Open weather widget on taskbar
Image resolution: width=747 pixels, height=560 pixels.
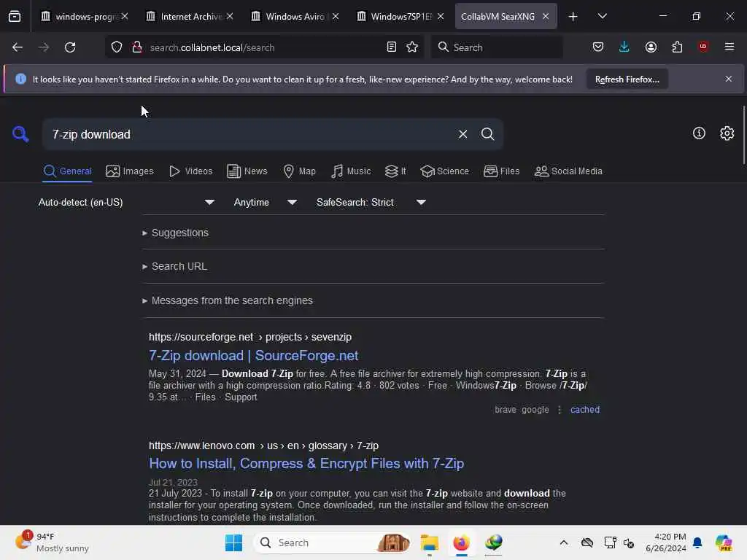(52, 542)
